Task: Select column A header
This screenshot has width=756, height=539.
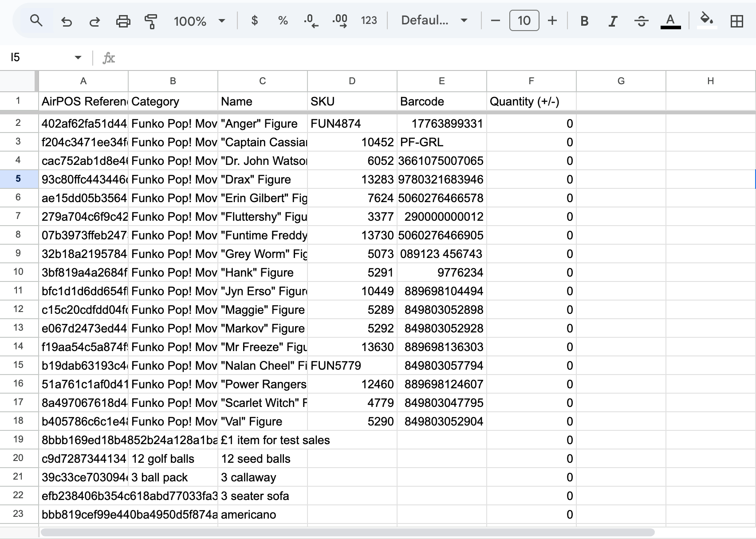Action: pos(83,81)
